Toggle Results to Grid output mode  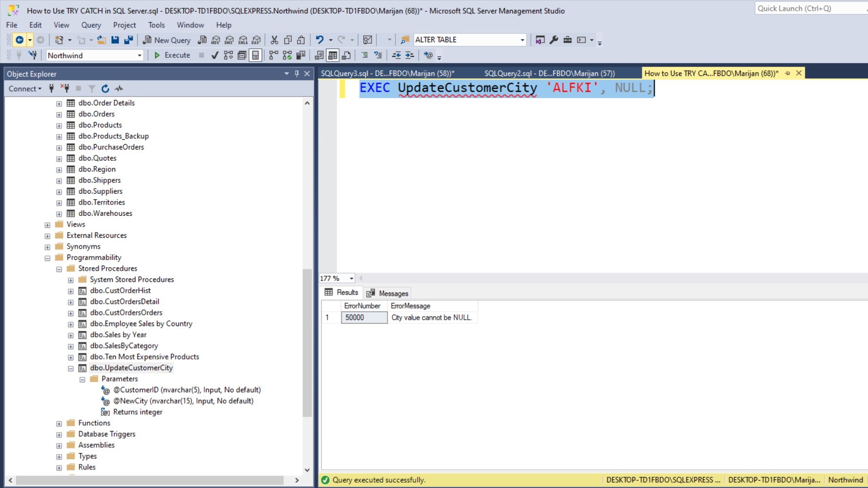[x=333, y=55]
